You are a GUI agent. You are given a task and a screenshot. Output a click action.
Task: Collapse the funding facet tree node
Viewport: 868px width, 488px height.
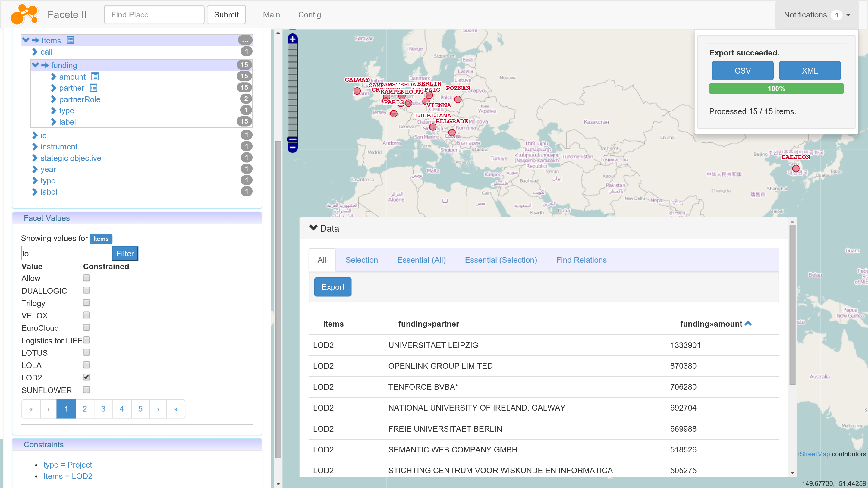(35, 65)
